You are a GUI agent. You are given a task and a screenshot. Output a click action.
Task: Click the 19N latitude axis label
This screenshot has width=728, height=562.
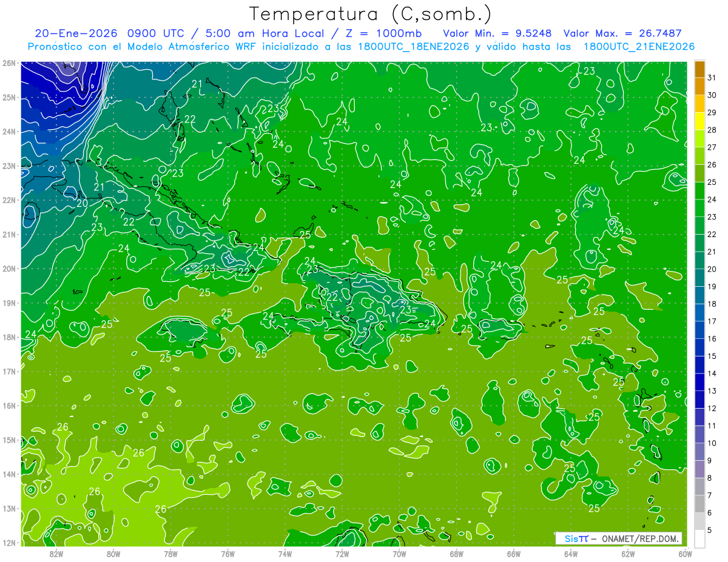[x=9, y=303]
